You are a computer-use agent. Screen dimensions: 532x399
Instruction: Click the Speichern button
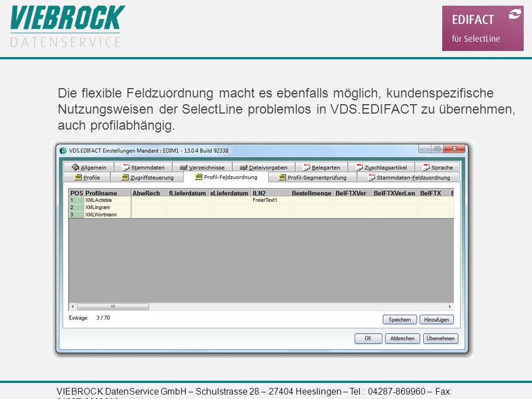400,320
